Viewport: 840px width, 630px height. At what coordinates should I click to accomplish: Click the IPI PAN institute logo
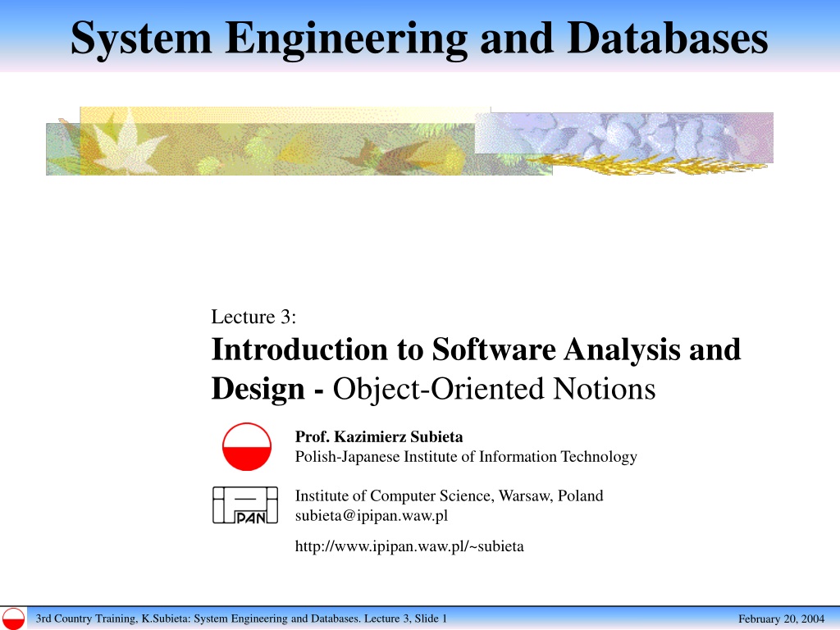(x=245, y=505)
